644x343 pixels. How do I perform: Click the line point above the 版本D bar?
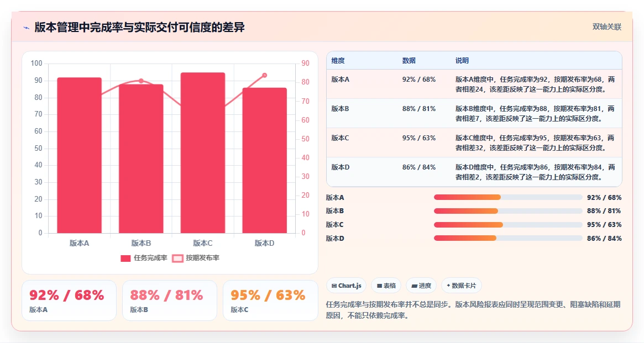(264, 75)
